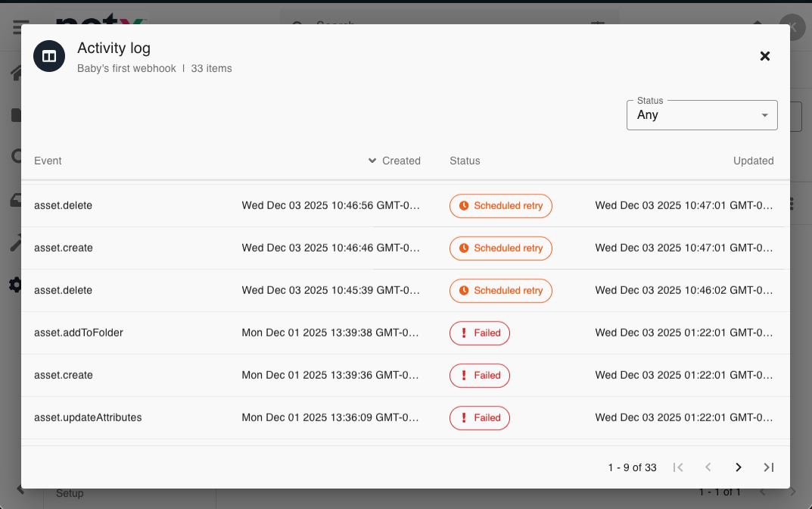This screenshot has width=812, height=509.
Task: Go to the previous page of results
Action: [708, 467]
